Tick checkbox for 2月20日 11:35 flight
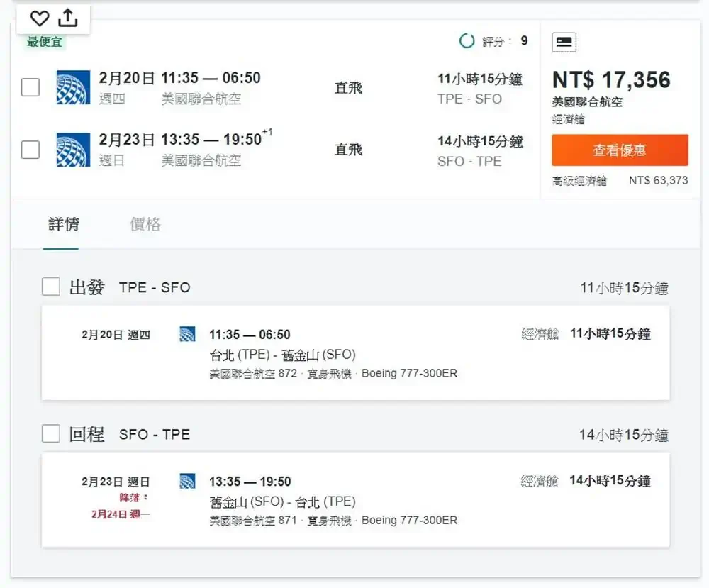The height and width of the screenshot is (588, 709). pyautogui.click(x=30, y=87)
